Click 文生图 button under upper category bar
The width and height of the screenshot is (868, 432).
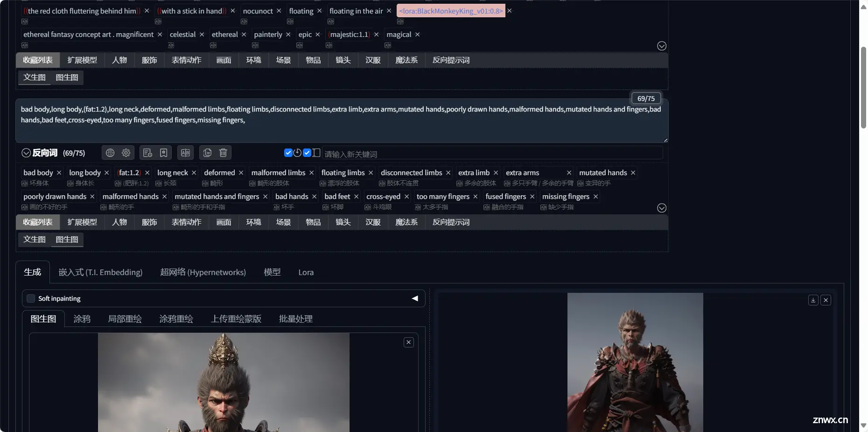pyautogui.click(x=35, y=78)
